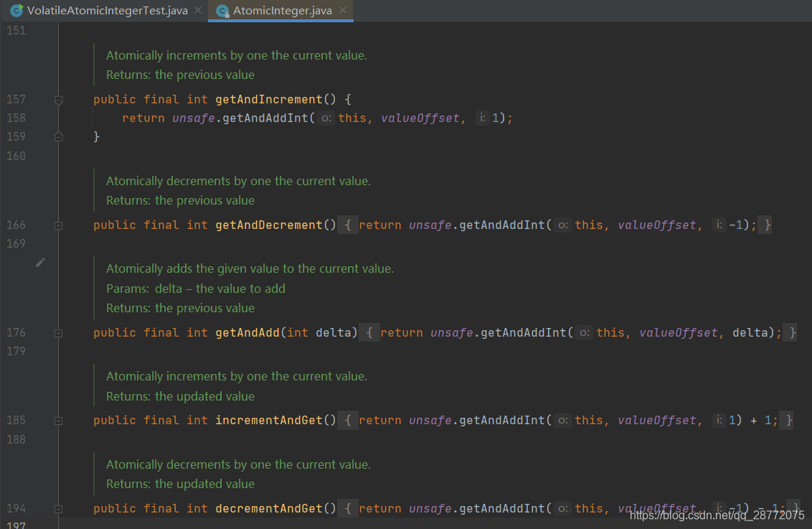Click the getAndIncrement method name
Screen dimensions: 812x529
pos(269,99)
